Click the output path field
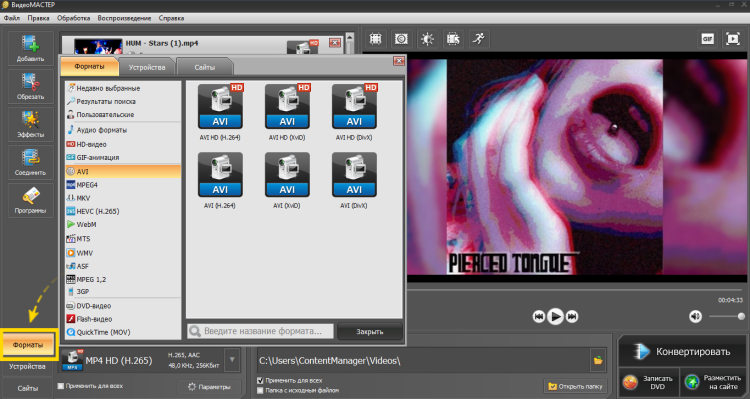The width and height of the screenshot is (750, 399). [424, 361]
